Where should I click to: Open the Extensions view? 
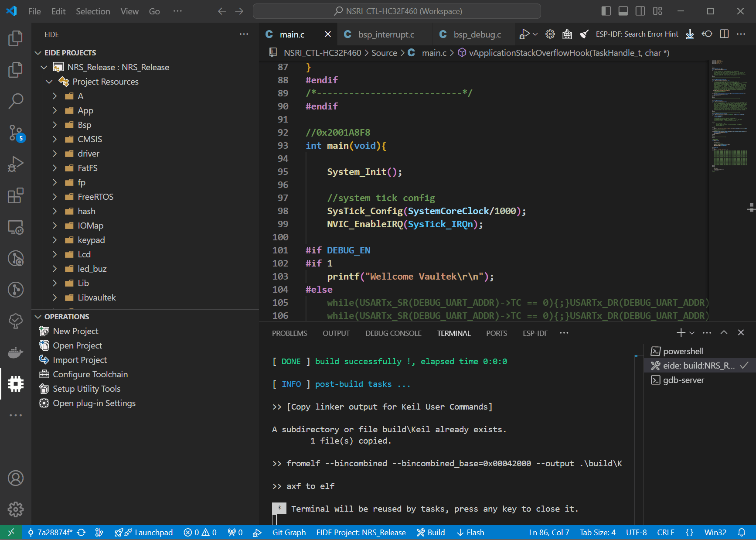tap(16, 195)
